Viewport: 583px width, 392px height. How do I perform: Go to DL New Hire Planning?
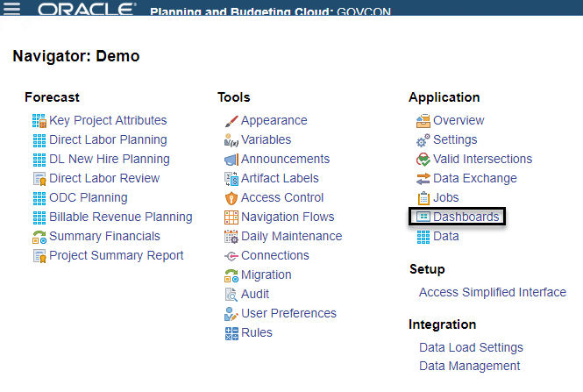point(110,160)
